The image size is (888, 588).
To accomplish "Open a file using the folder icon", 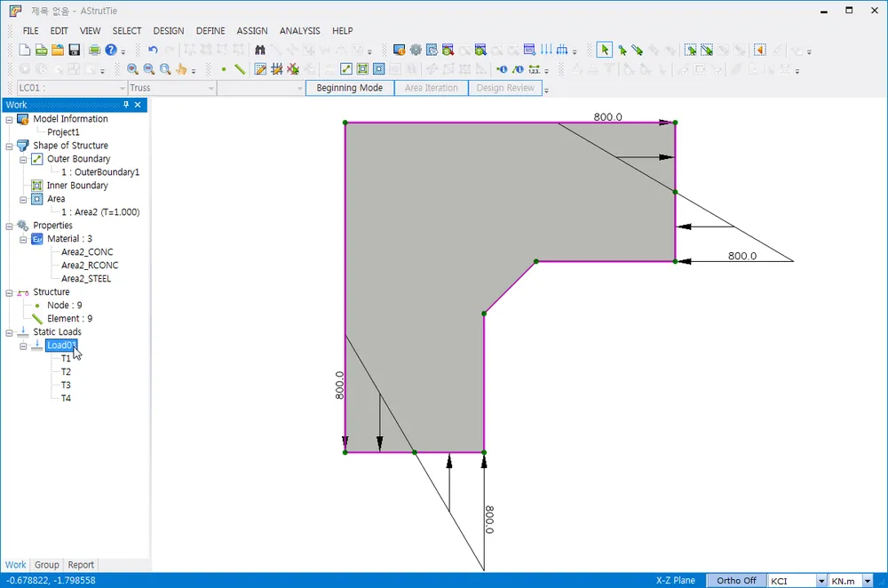I will tap(57, 50).
